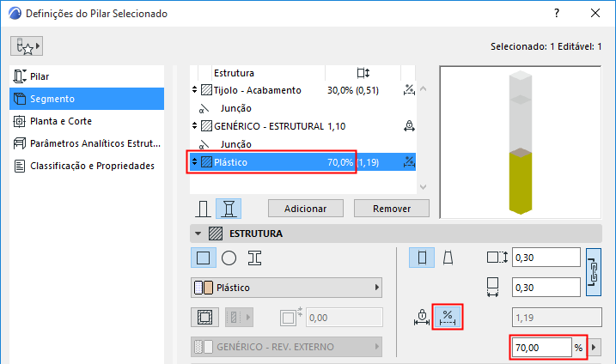Open the percent field arrow menu

pos(593,348)
